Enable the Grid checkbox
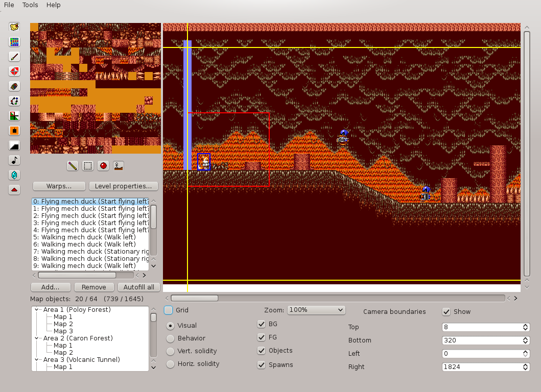 [169, 310]
